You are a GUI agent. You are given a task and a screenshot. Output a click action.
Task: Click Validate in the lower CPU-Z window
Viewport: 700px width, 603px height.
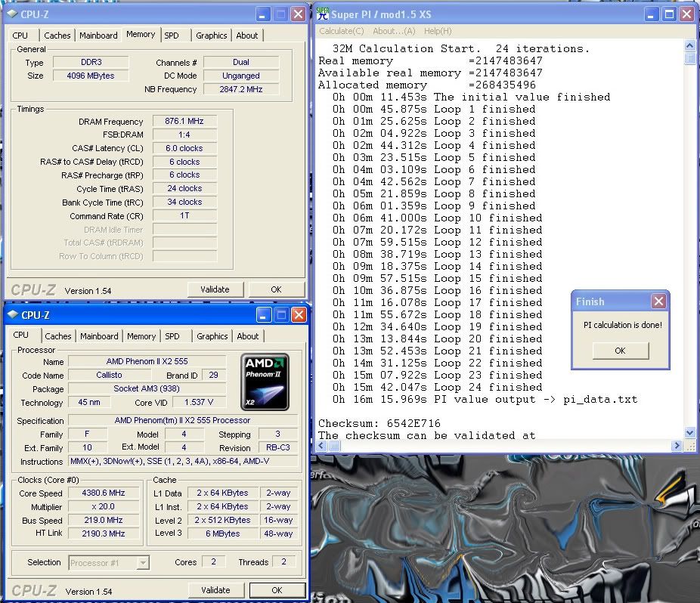pos(215,590)
